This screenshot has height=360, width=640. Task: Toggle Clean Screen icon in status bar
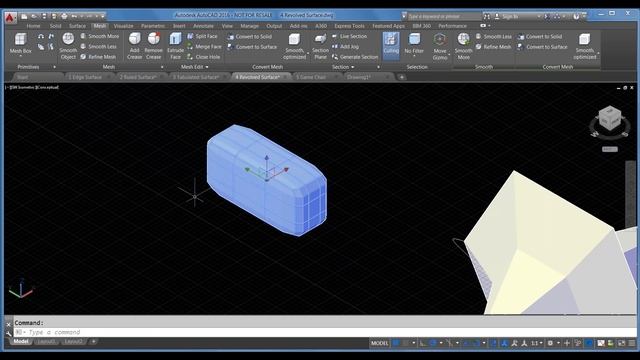coord(621,343)
